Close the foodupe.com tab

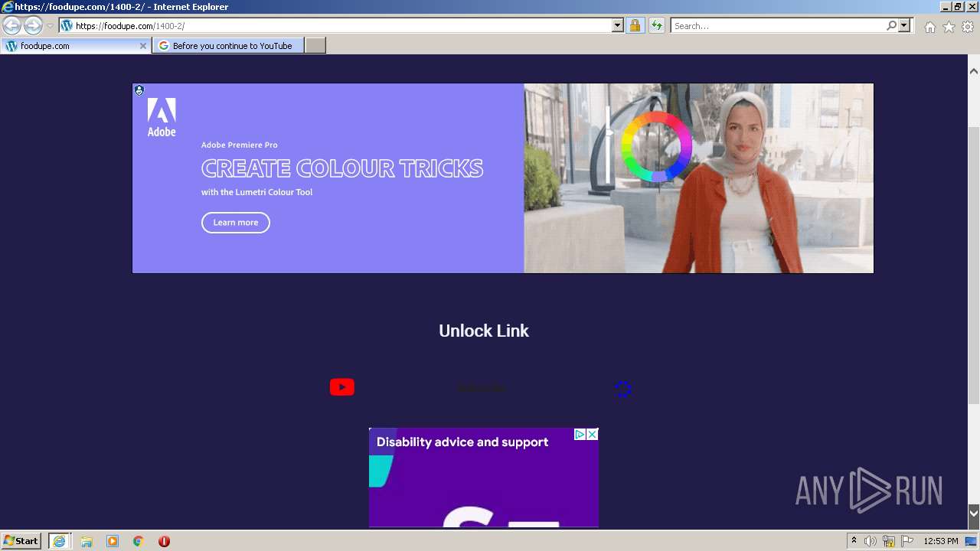[x=142, y=46]
